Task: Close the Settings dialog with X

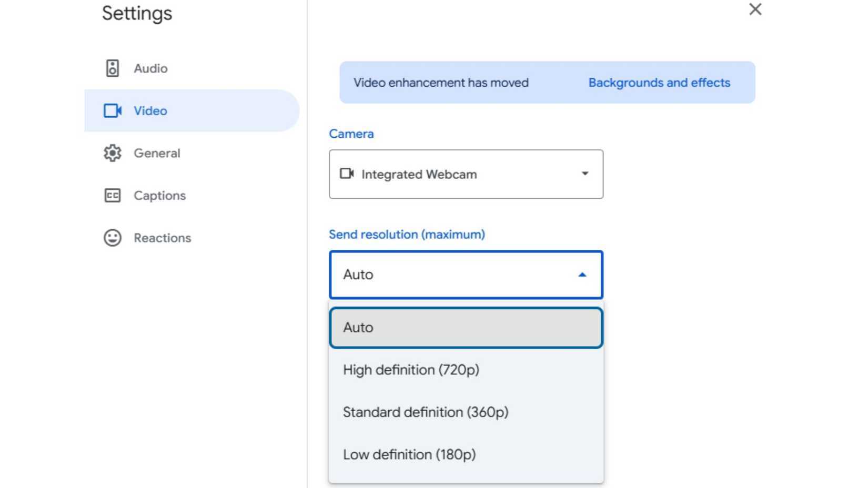Action: pyautogui.click(x=755, y=9)
